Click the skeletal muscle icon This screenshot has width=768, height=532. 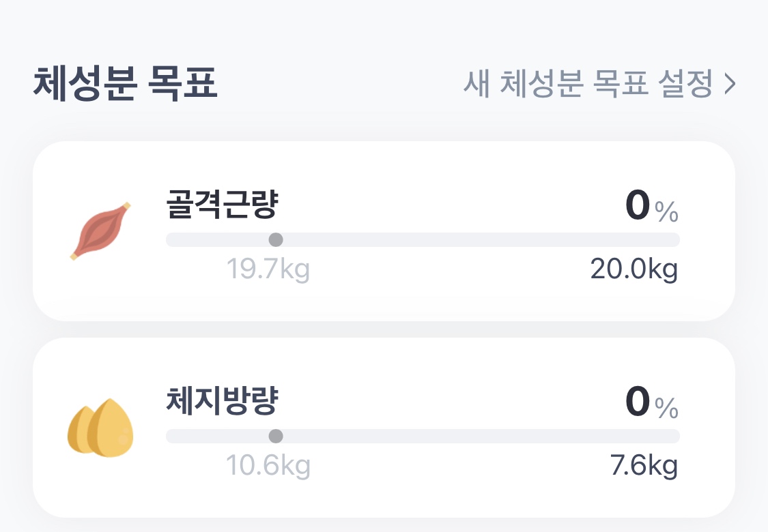[x=100, y=231]
